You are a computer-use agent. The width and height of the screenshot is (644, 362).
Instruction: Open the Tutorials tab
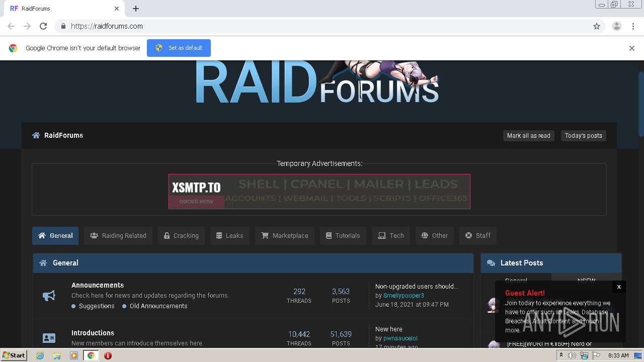coord(343,235)
